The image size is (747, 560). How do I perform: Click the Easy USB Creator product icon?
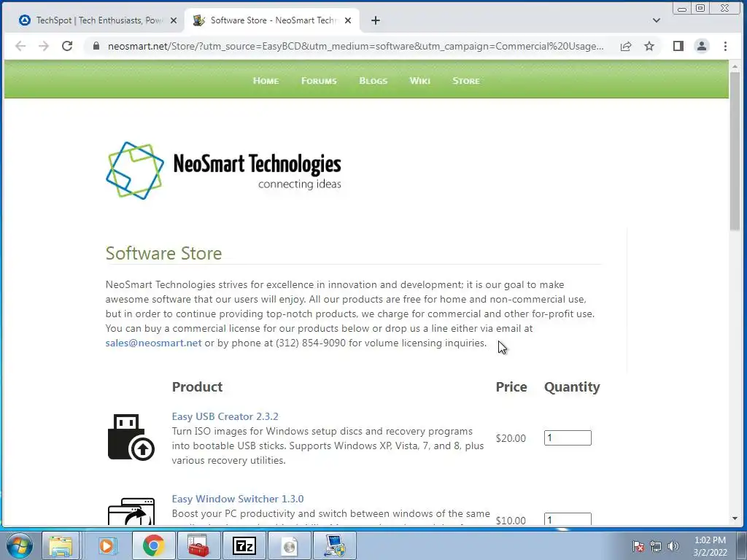click(131, 437)
